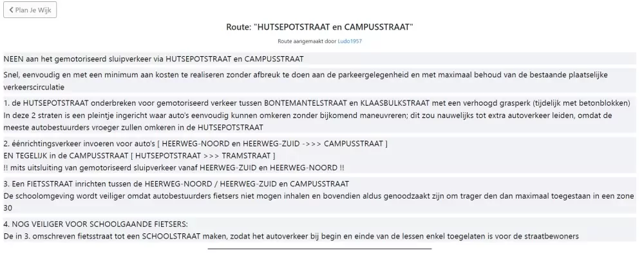Click the standalone '30' text line
Viewport: 644px width, 254px height.
click(x=8, y=208)
